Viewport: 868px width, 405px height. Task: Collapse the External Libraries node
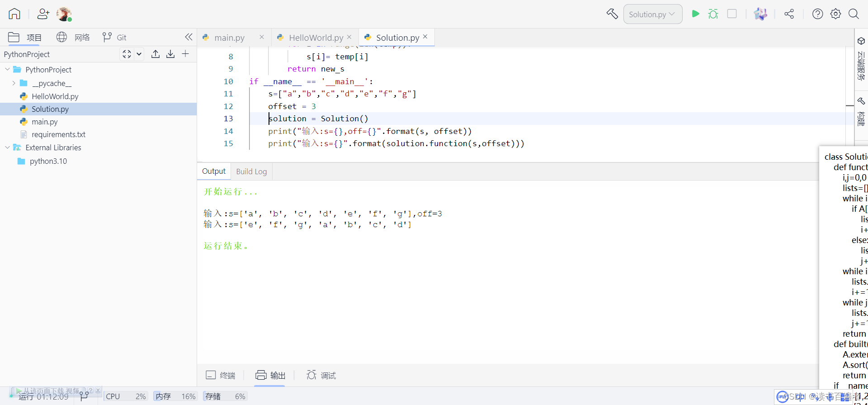pos(7,148)
